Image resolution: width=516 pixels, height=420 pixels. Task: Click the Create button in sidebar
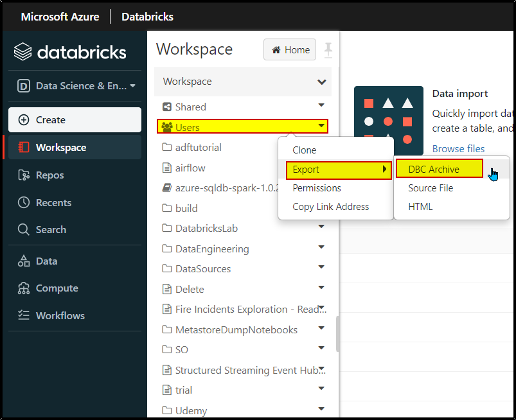[75, 119]
